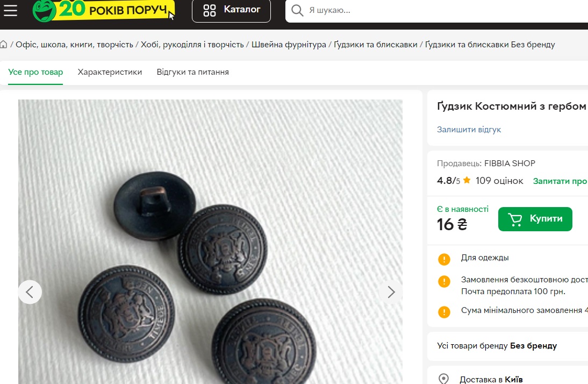Open the hamburger menu icon

pyautogui.click(x=10, y=10)
